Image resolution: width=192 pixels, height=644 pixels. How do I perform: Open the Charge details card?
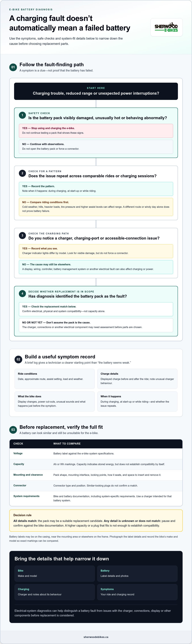click(x=137, y=379)
